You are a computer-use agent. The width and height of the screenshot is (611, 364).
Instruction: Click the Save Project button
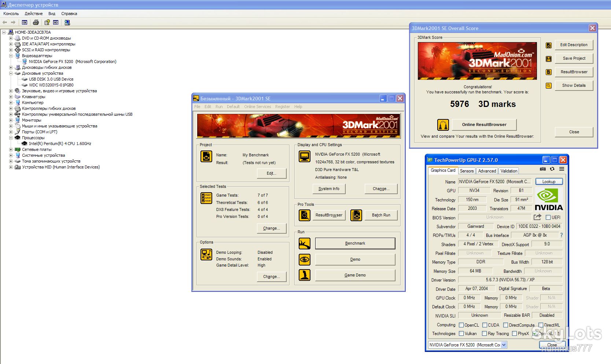pos(574,58)
